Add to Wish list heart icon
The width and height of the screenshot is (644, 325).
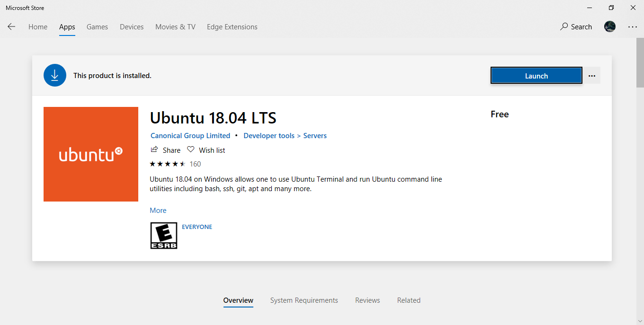(191, 149)
